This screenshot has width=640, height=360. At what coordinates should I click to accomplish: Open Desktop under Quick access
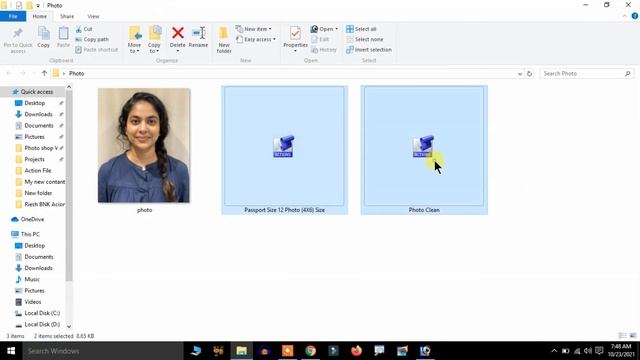(35, 103)
